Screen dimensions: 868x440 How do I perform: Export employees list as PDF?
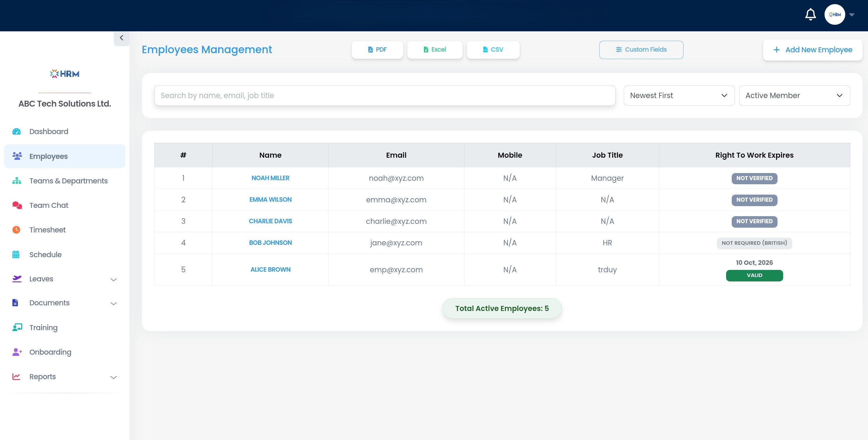pyautogui.click(x=377, y=50)
